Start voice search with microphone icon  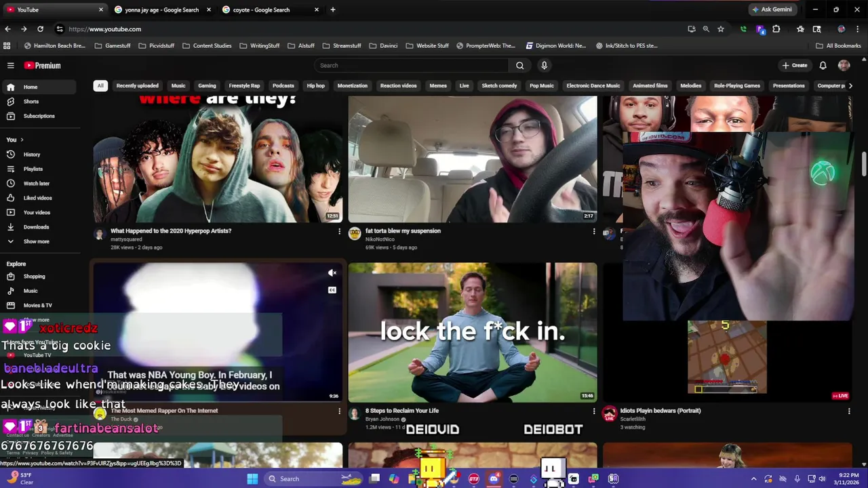tap(544, 66)
